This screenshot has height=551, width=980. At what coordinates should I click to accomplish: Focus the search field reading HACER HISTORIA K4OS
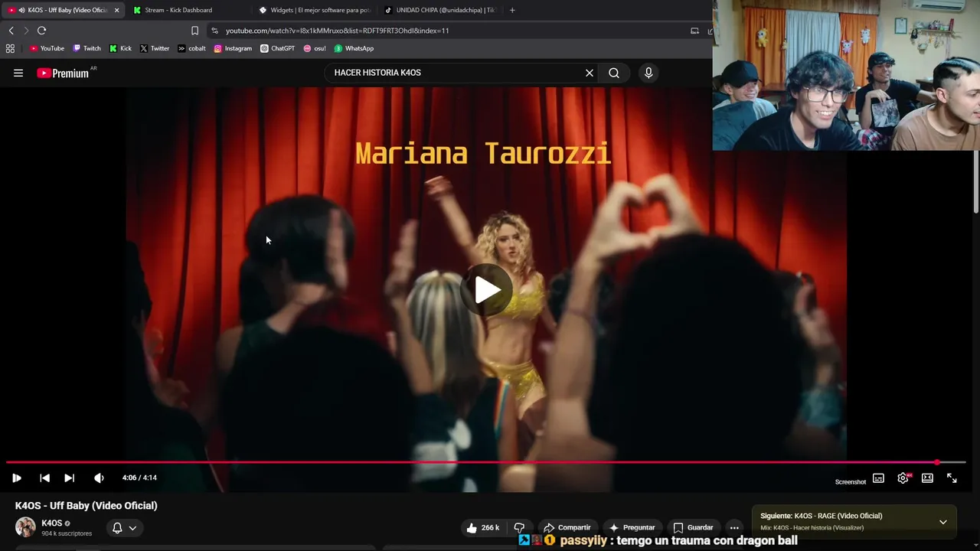[x=456, y=73]
